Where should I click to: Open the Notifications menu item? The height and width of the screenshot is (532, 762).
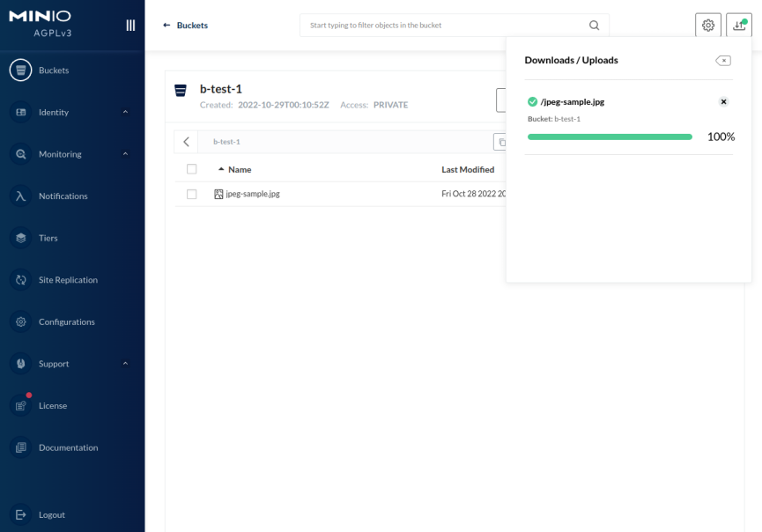(x=63, y=196)
